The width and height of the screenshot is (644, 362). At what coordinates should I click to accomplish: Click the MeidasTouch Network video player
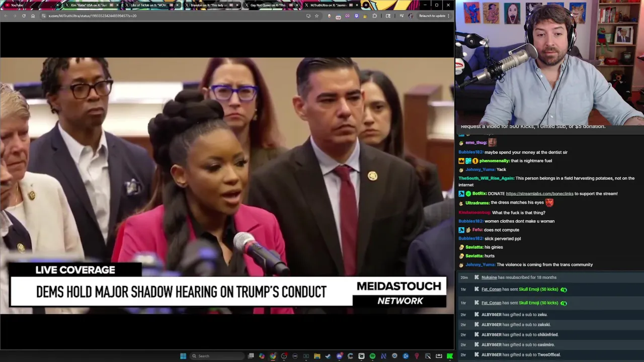coord(227,186)
